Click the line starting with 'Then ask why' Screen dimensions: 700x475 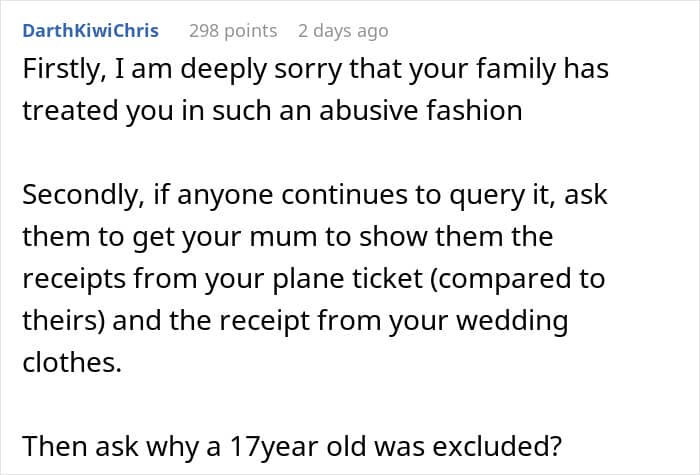point(292,446)
